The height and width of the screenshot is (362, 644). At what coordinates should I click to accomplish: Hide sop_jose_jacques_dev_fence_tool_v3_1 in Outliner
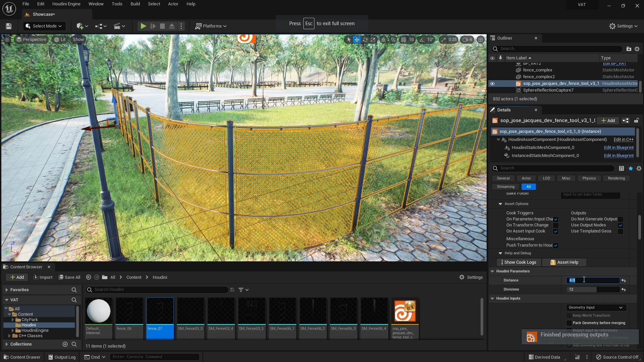click(492, 84)
